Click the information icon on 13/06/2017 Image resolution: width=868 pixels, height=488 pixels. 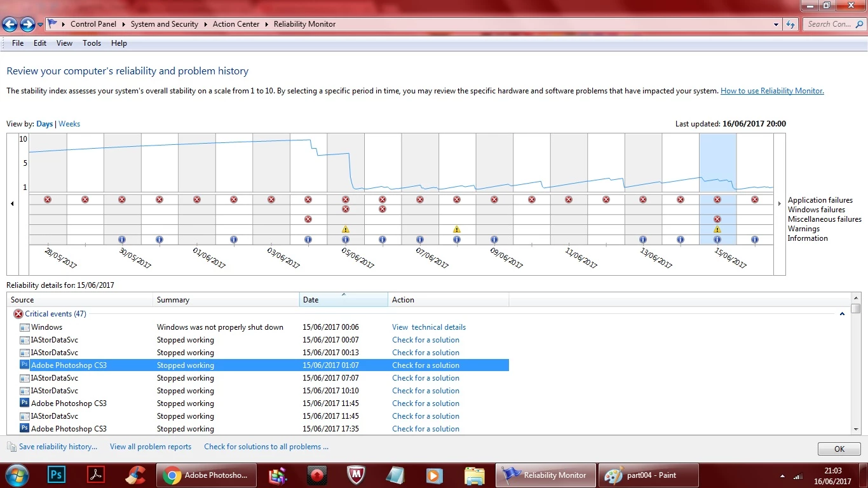(643, 240)
